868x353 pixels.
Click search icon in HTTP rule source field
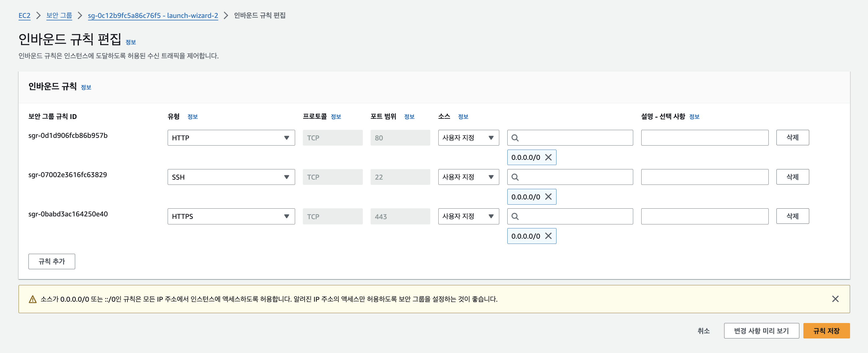pos(515,138)
